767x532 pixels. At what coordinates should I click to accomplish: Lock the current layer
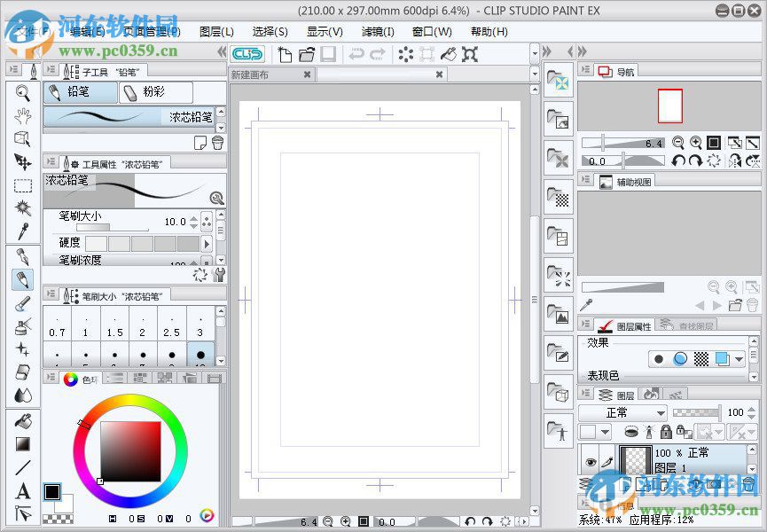665,432
